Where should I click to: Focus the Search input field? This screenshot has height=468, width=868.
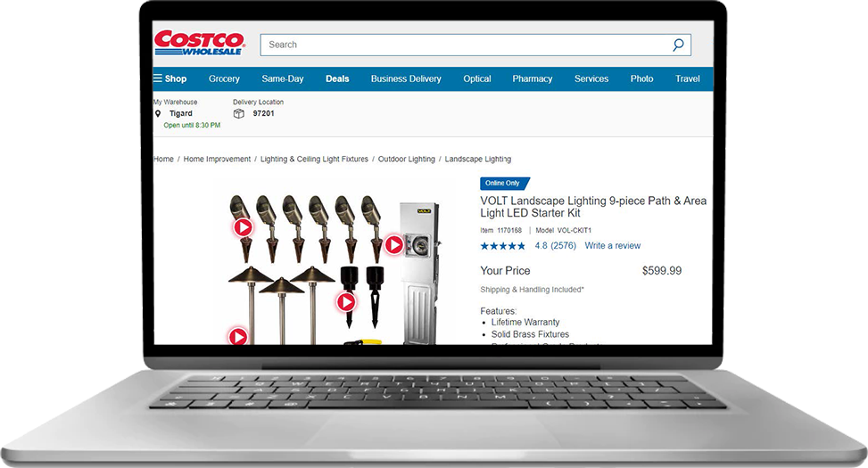click(475, 45)
